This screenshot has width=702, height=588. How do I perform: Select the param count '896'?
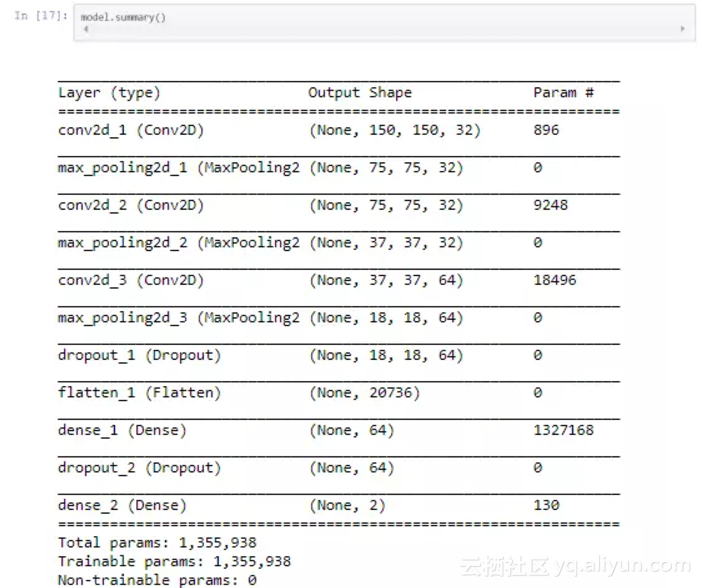(x=546, y=130)
